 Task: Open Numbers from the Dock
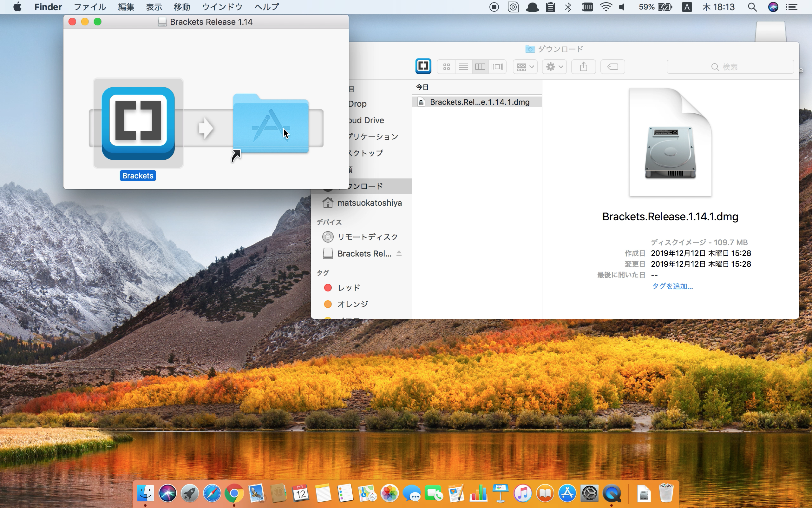(478, 493)
